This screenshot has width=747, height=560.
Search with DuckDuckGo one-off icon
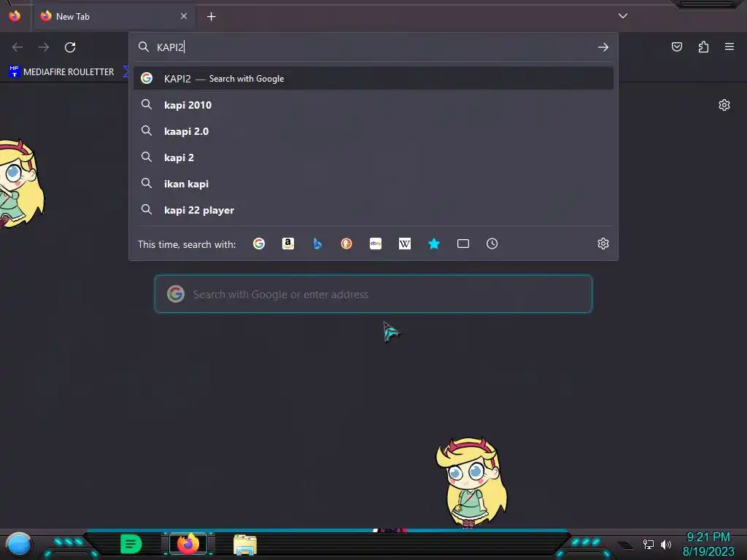347,244
